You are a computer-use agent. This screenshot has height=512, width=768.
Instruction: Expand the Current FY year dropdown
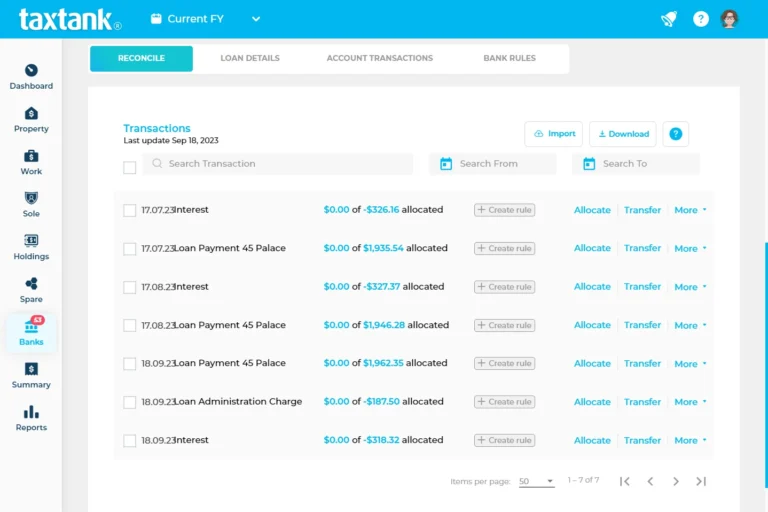[x=256, y=19]
